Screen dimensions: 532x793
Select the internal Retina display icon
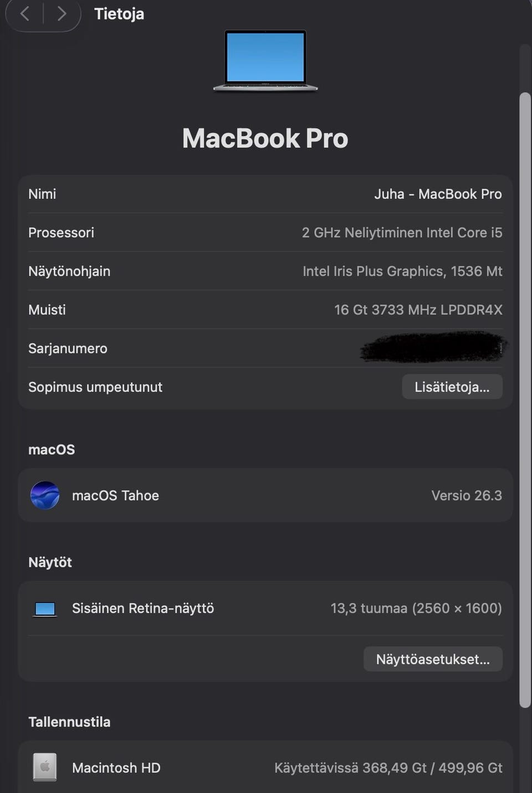(x=45, y=608)
